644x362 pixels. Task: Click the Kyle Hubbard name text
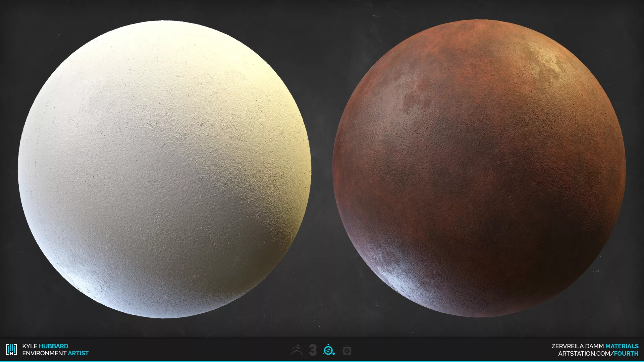[x=45, y=346]
